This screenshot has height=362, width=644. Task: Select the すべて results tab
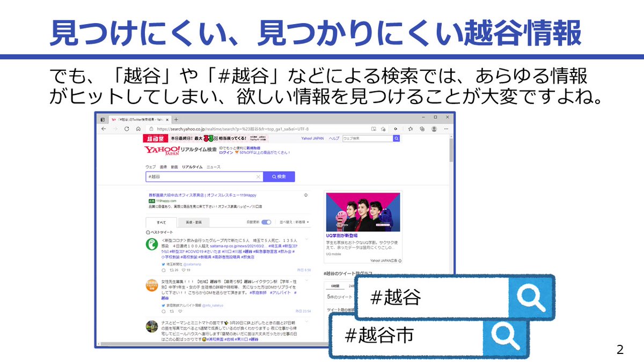pos(162,222)
